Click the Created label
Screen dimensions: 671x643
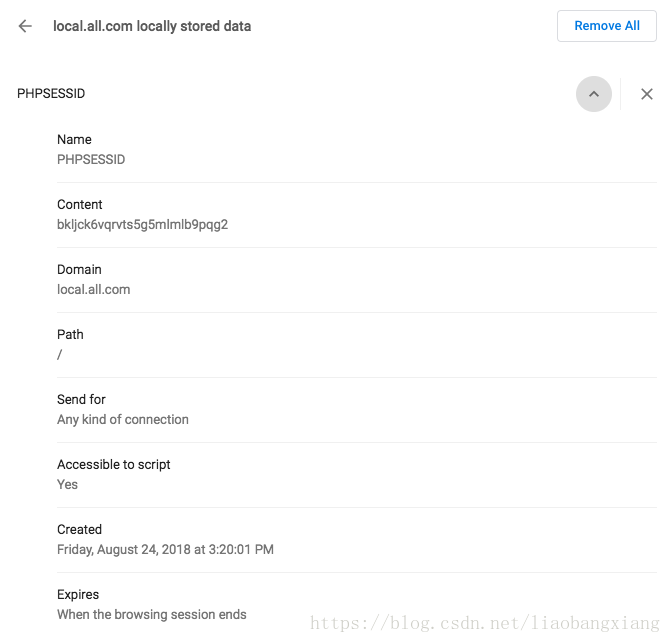click(x=79, y=529)
